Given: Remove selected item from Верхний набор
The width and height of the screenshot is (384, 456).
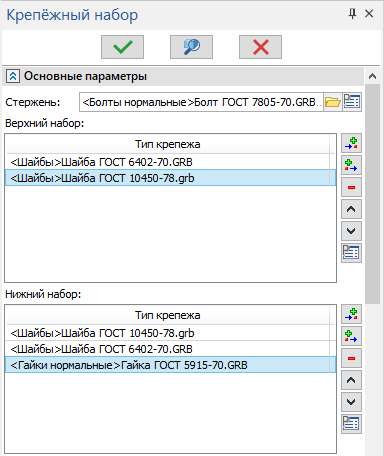Looking at the screenshot, I should (x=351, y=187).
